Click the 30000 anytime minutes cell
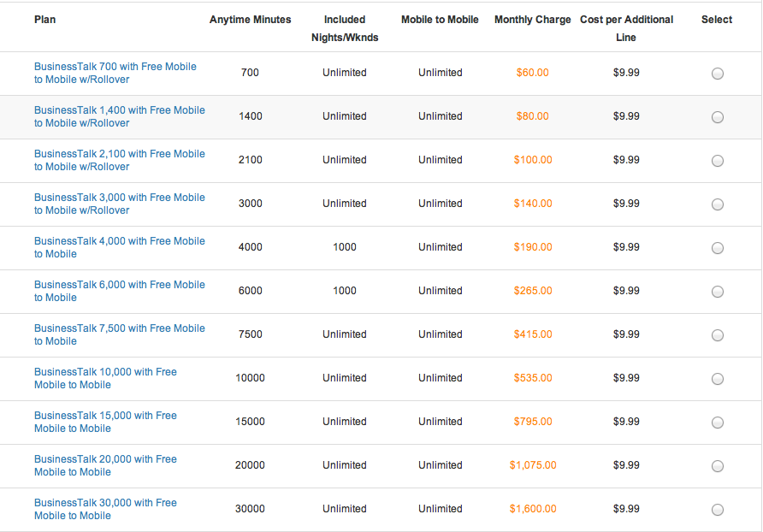 (250, 509)
